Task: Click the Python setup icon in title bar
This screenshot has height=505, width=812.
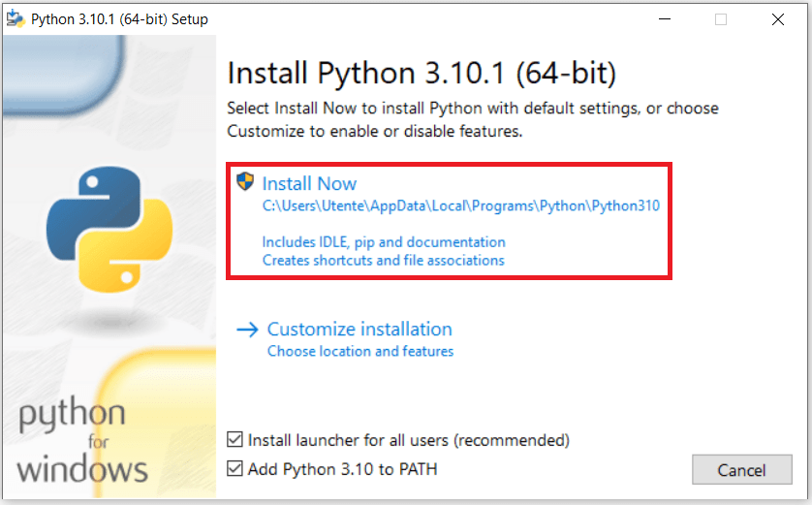Action: [16, 18]
